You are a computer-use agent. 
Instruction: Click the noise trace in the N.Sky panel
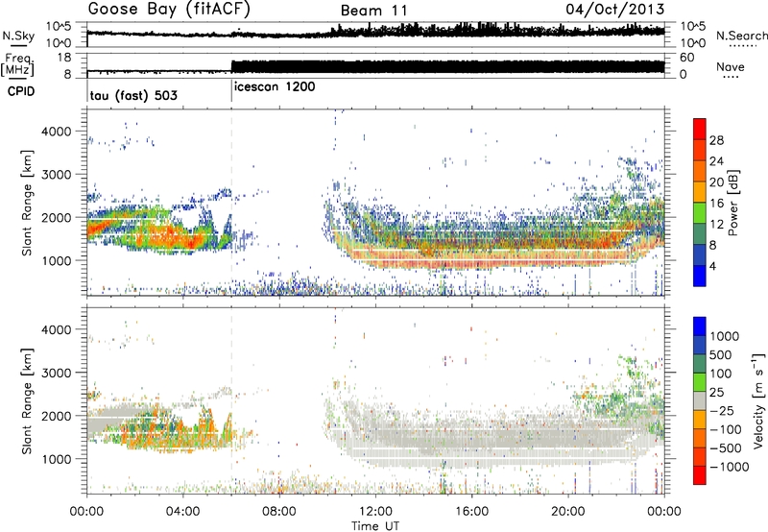(375, 32)
